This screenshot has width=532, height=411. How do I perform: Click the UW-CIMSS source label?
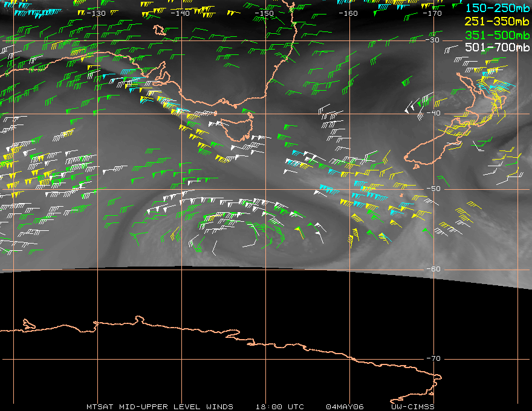click(x=413, y=406)
